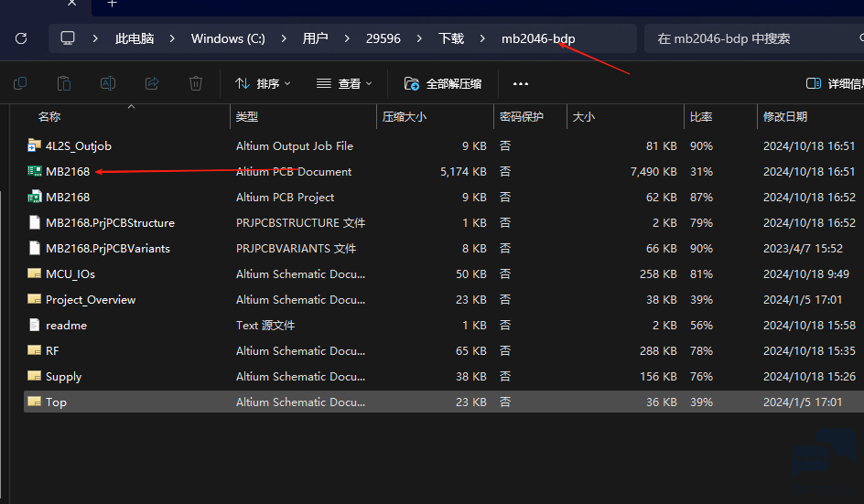The width and height of the screenshot is (864, 504).
Task: Select the Top schematic icon
Action: point(34,402)
